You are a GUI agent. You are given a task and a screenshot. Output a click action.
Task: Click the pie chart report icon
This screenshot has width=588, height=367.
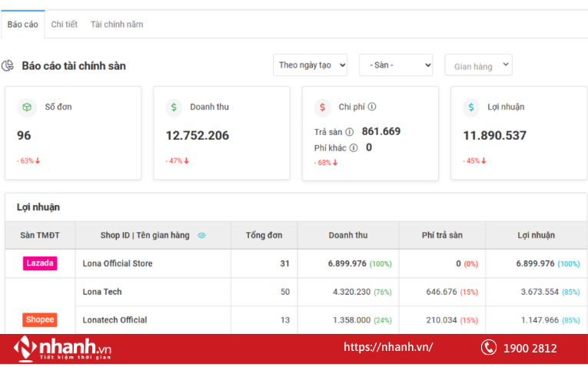point(8,66)
